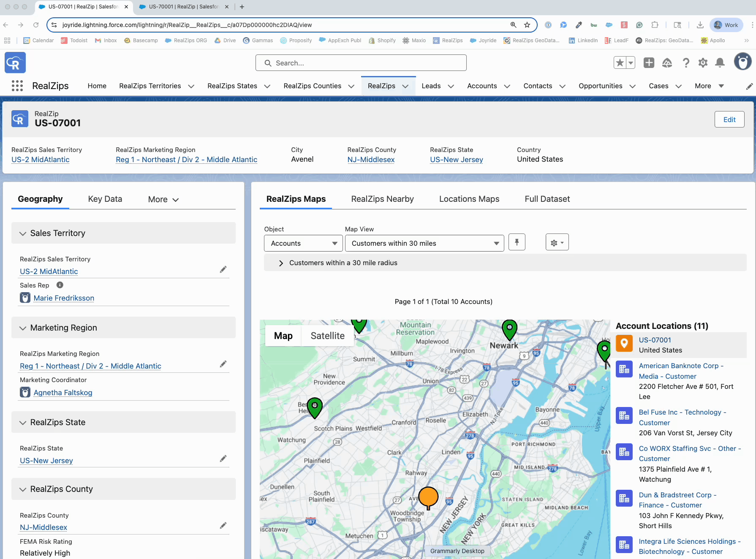Open the Setup gear icon
Image resolution: width=756 pixels, height=559 pixels.
pyautogui.click(x=703, y=63)
